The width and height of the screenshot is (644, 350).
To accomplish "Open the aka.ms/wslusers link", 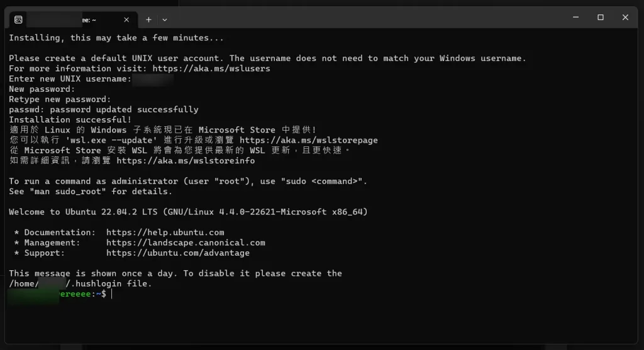I will coord(211,68).
